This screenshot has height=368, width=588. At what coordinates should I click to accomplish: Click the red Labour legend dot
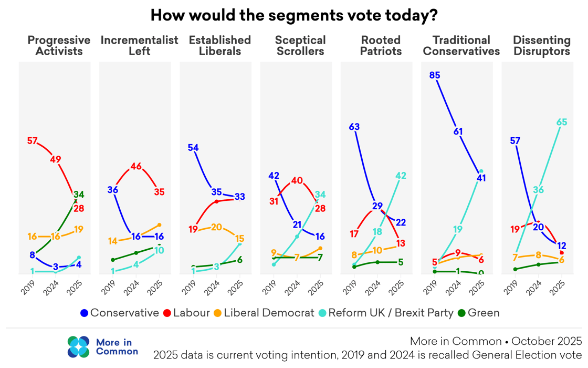tap(167, 313)
